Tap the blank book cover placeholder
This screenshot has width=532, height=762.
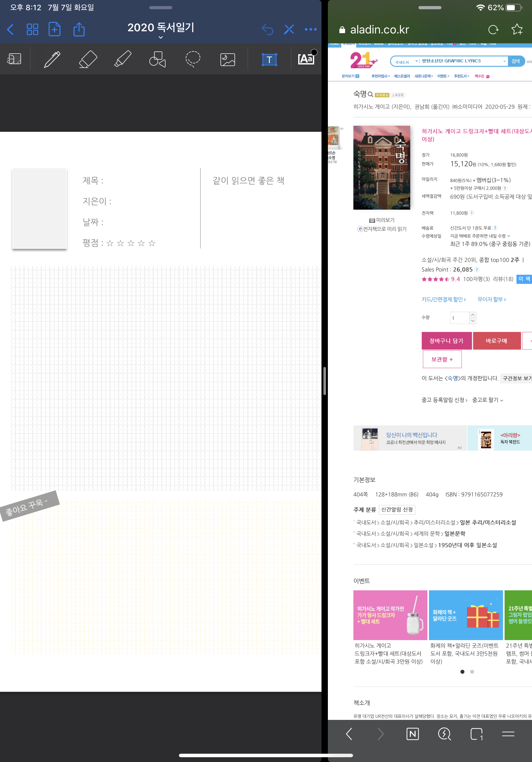pyautogui.click(x=40, y=208)
